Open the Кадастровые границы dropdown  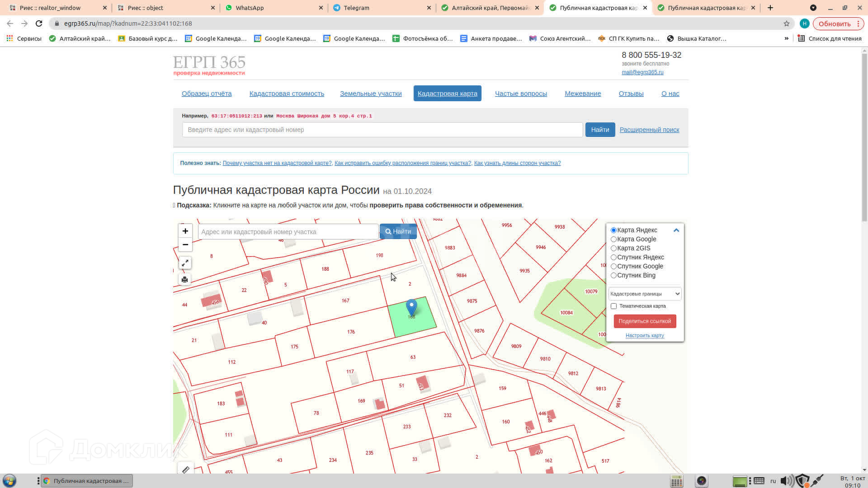645,294
